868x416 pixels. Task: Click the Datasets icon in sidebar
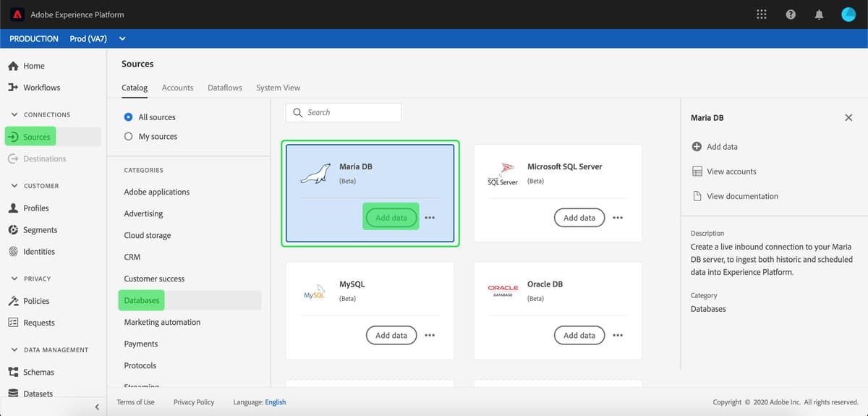(x=13, y=394)
